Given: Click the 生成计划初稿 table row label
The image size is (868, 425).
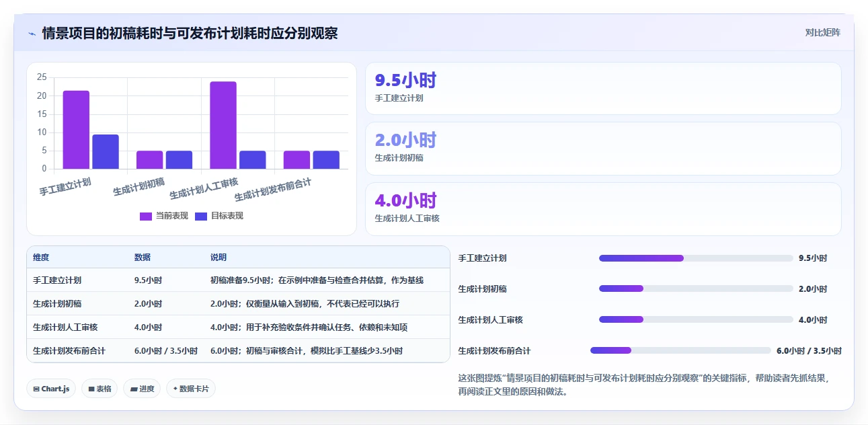Looking at the screenshot, I should pos(57,304).
